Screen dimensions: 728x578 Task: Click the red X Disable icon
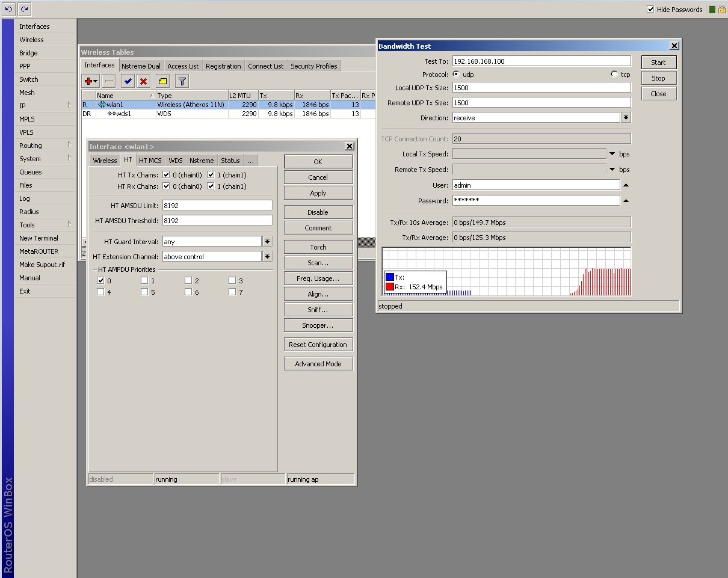click(x=143, y=81)
